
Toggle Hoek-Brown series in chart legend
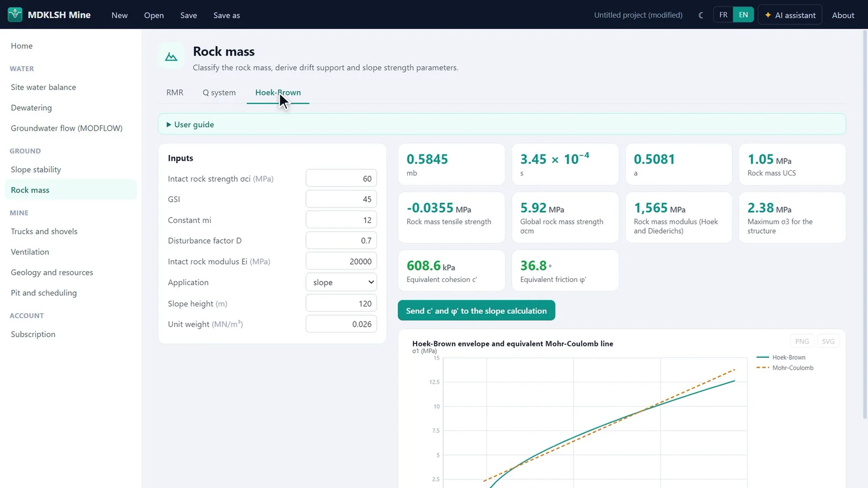(x=781, y=357)
